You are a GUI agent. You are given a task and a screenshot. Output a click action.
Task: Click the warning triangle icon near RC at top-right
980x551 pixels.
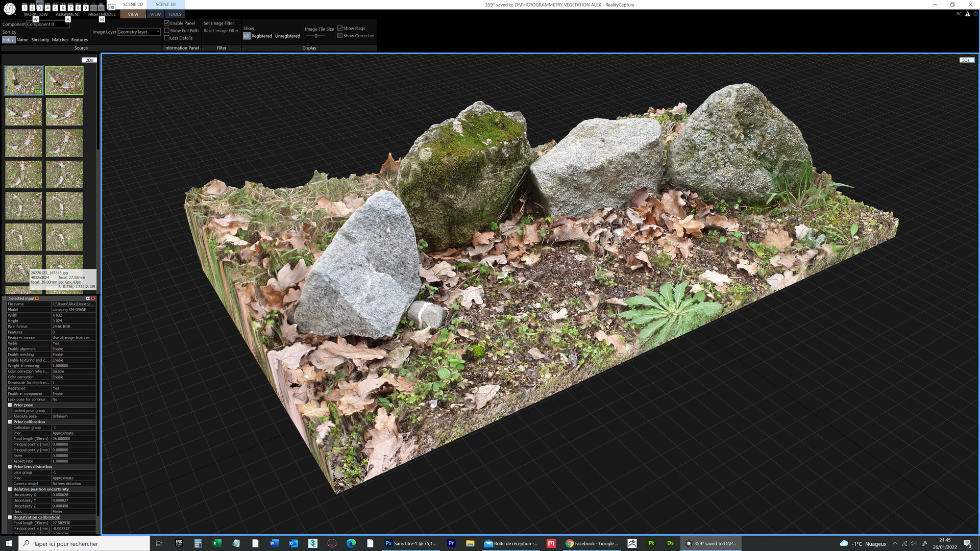pyautogui.click(x=968, y=14)
